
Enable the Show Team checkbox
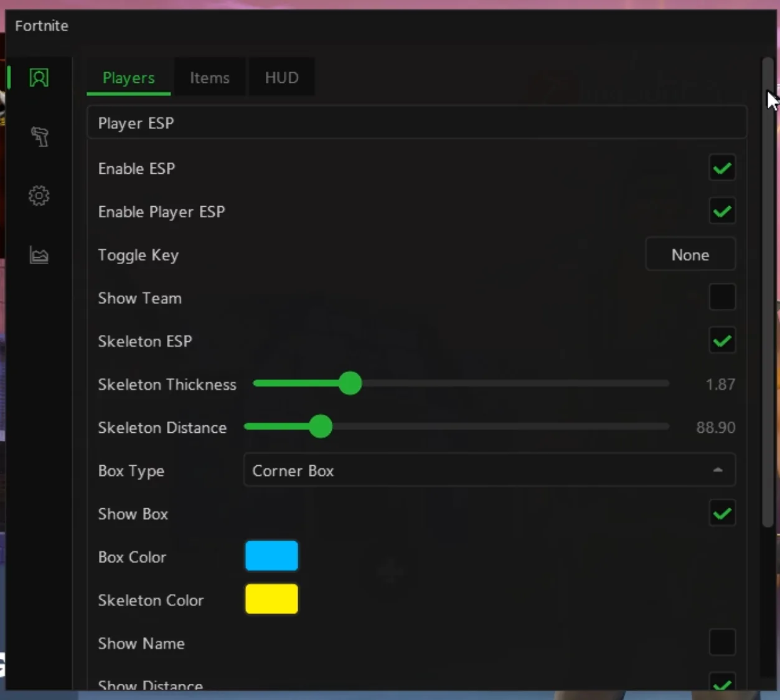click(722, 298)
